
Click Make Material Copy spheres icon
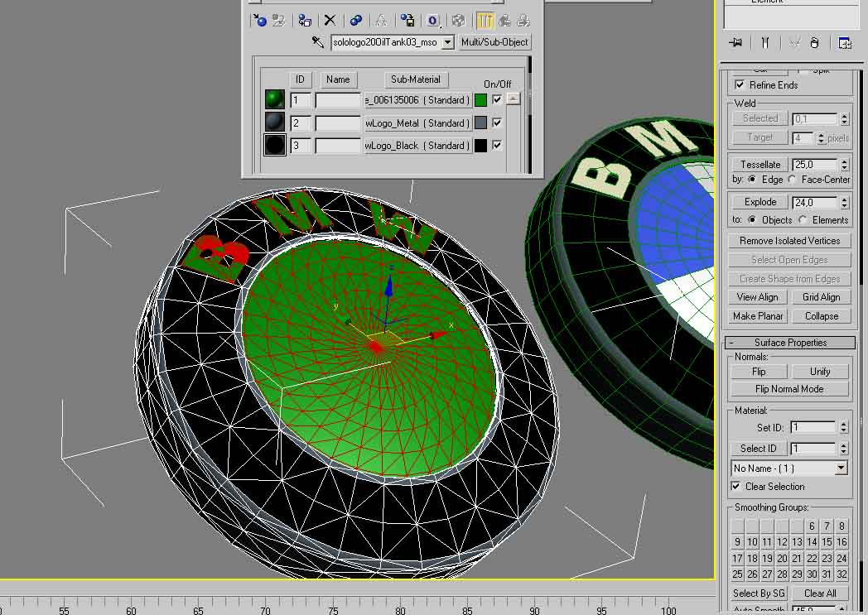(356, 21)
